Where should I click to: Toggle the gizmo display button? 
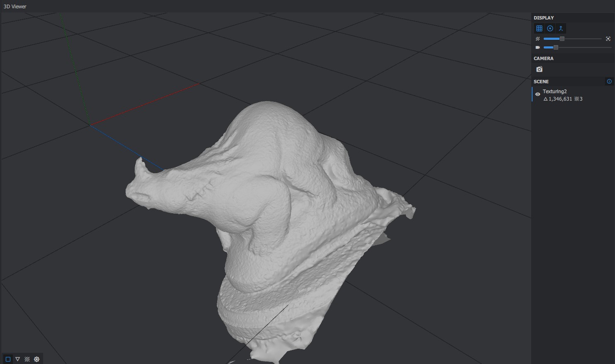pyautogui.click(x=550, y=29)
